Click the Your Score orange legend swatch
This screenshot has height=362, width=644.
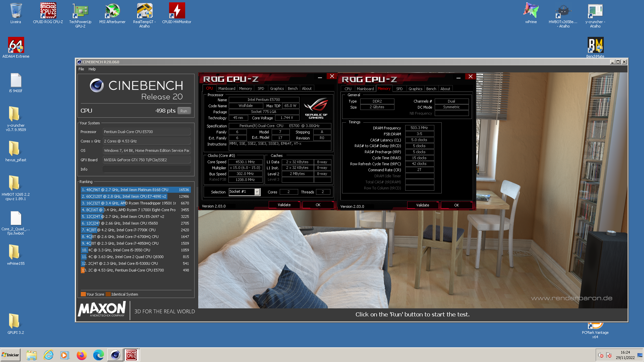tap(83, 294)
